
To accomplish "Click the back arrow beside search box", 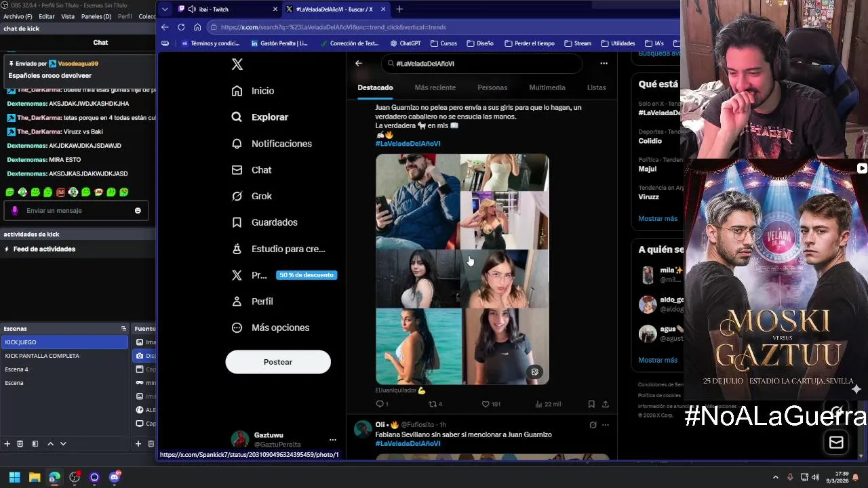I will coord(359,64).
